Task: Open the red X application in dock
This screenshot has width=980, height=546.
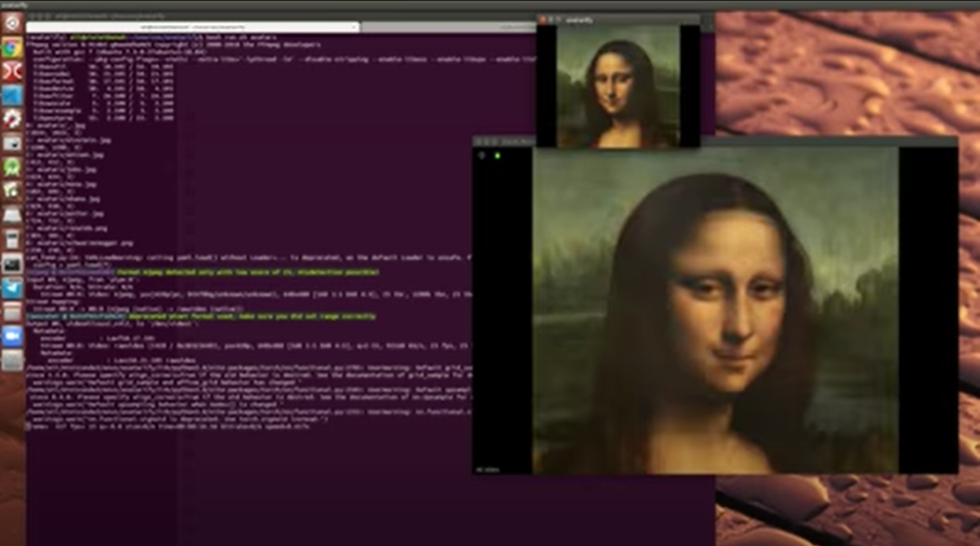Action: (12, 72)
